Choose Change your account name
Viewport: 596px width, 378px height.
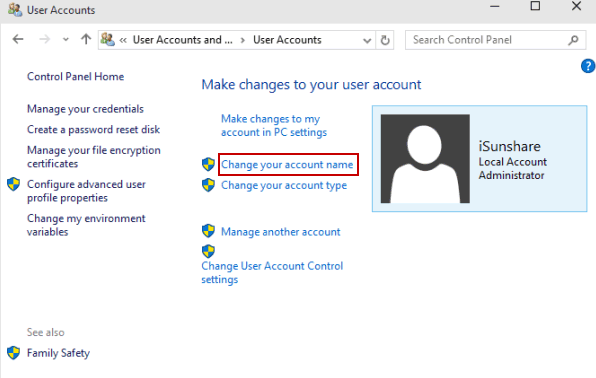287,165
